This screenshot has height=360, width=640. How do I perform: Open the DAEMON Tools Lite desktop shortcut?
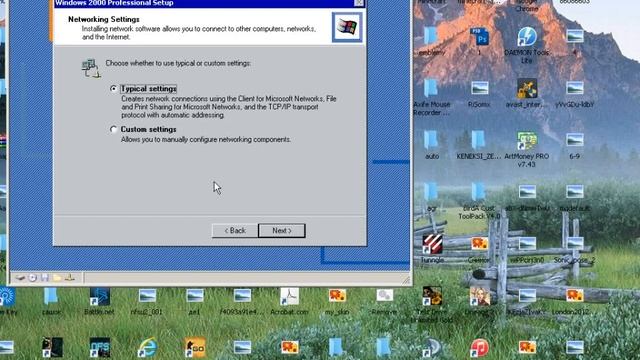(527, 37)
